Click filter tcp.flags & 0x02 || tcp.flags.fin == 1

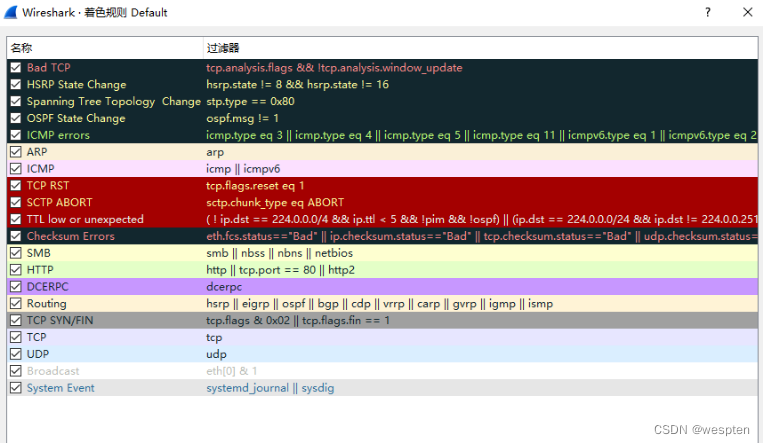[298, 320]
